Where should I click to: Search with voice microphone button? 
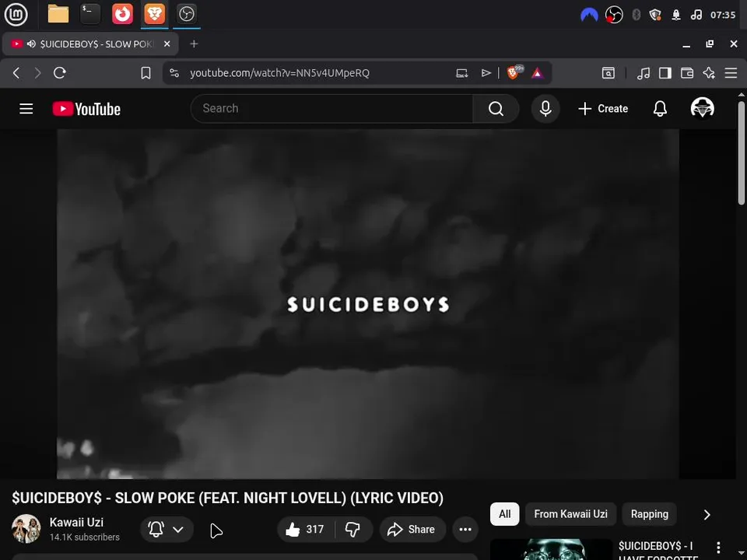click(545, 109)
